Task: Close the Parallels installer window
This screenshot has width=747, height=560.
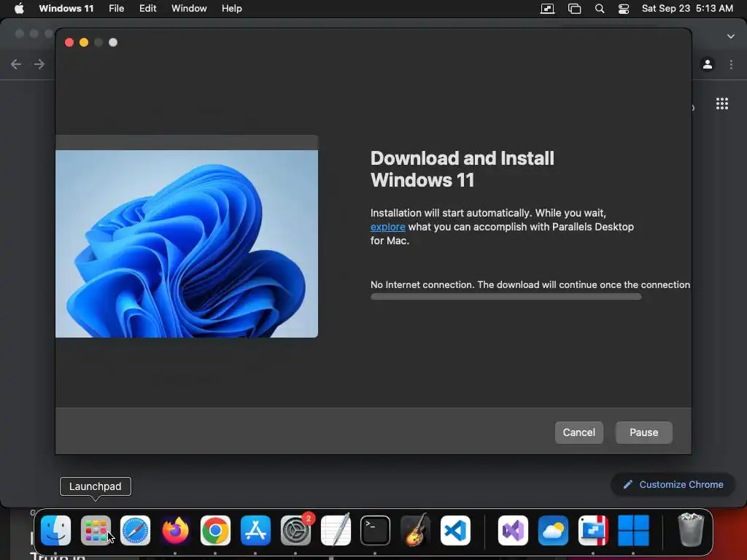Action: point(69,42)
